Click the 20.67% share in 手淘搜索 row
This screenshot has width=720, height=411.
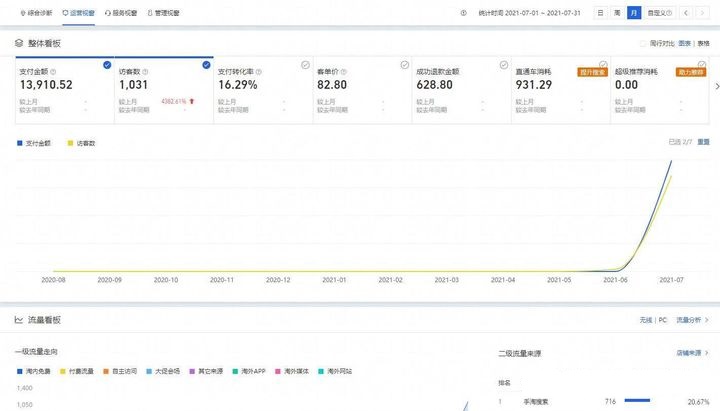tap(698, 402)
